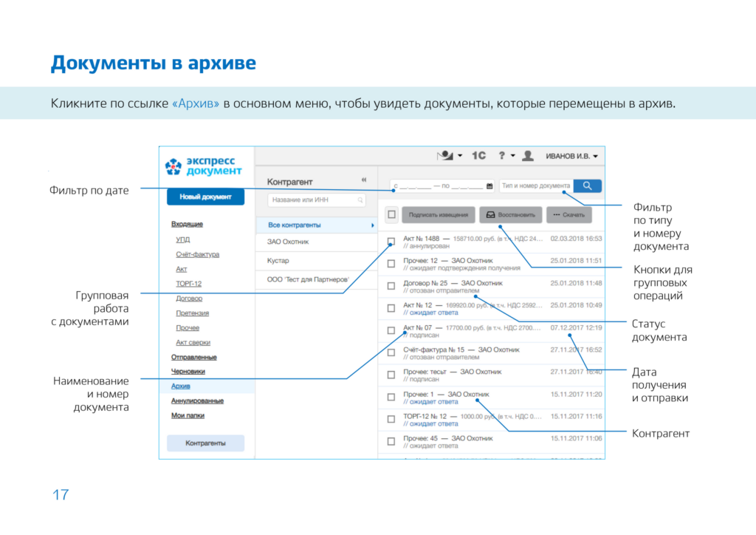The image size is (756, 535).
Task: Open the Счёт-фактура subfolder link
Action: coord(198,254)
